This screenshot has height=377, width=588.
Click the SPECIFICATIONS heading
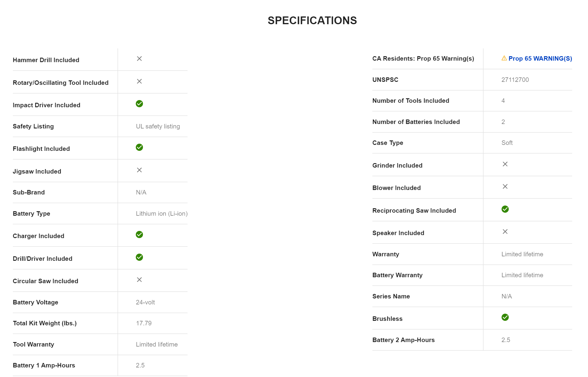point(312,21)
